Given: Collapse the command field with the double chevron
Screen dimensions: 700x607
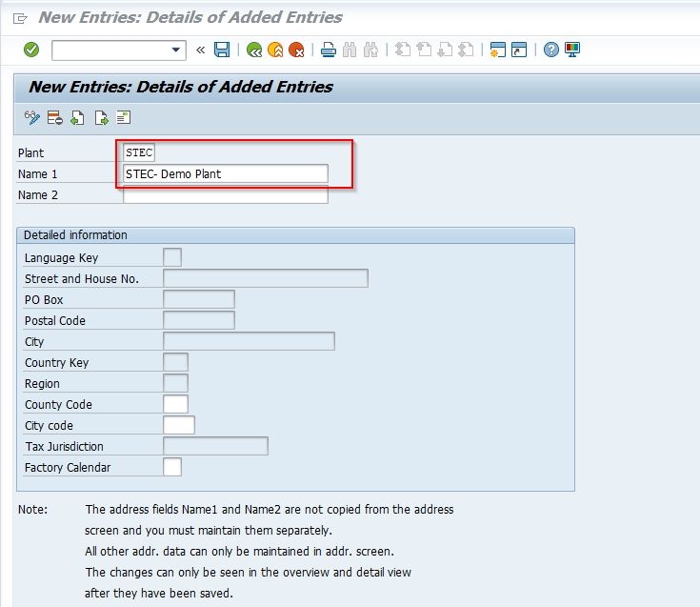Looking at the screenshot, I should click(x=200, y=50).
